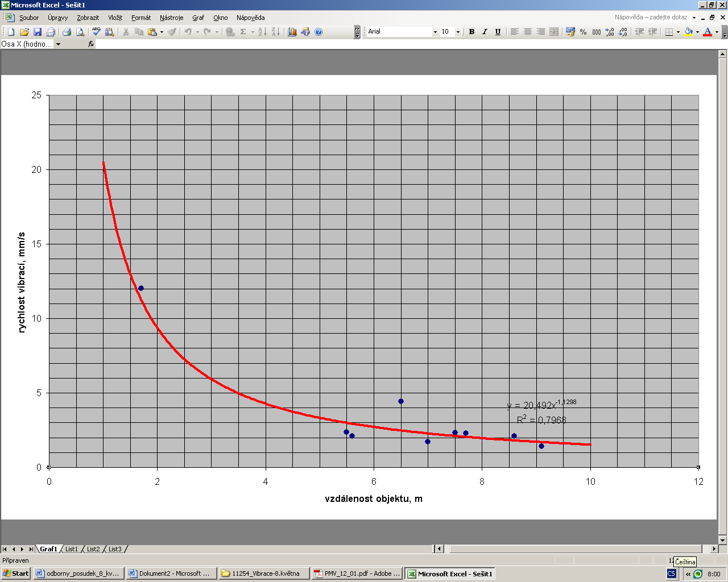Create a new workbook with the New icon
The image size is (728, 582).
pos(11,32)
